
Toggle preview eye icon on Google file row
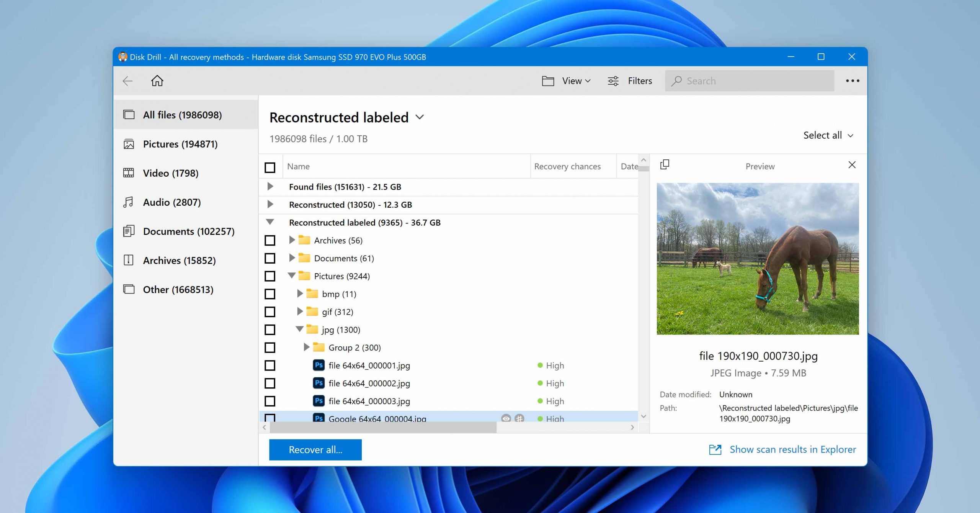pos(506,418)
